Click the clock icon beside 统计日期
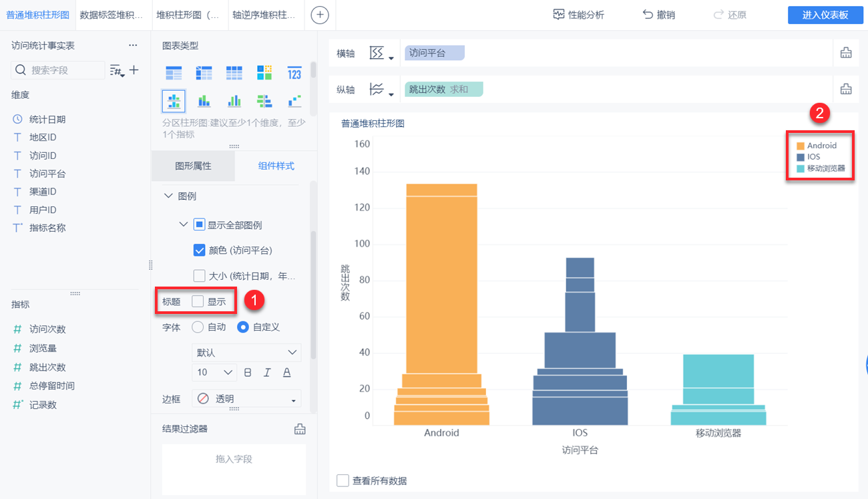 [x=18, y=120]
